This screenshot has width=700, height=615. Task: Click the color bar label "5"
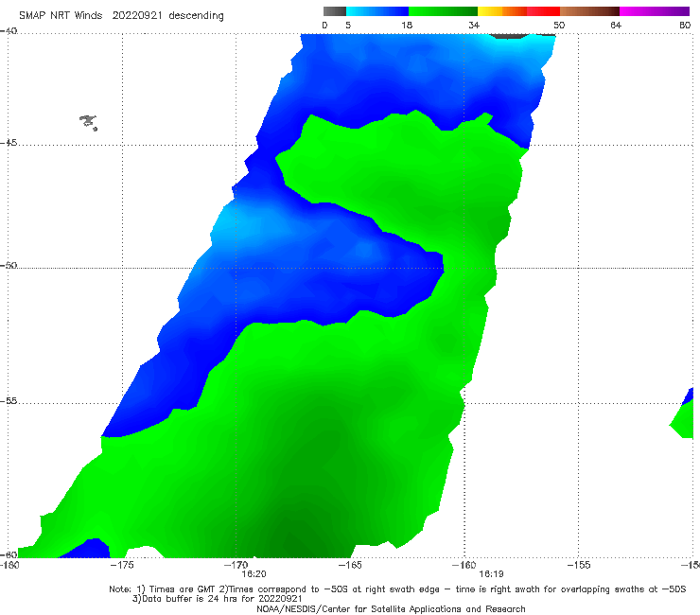(348, 26)
